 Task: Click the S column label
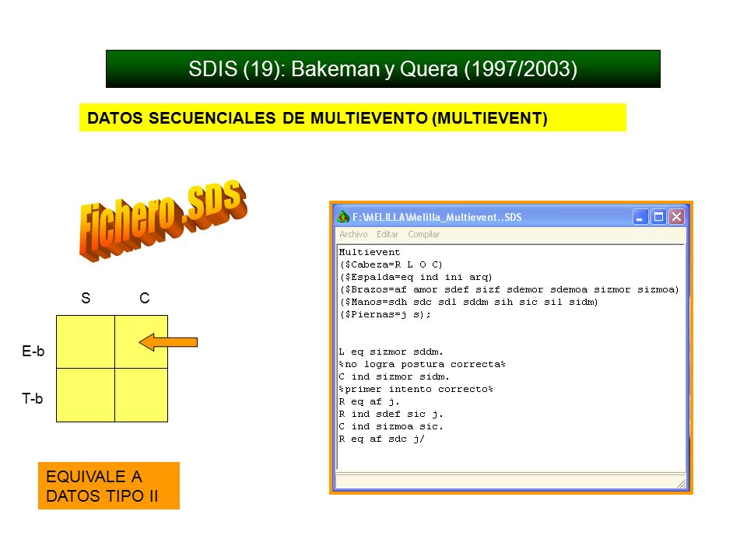(x=86, y=298)
